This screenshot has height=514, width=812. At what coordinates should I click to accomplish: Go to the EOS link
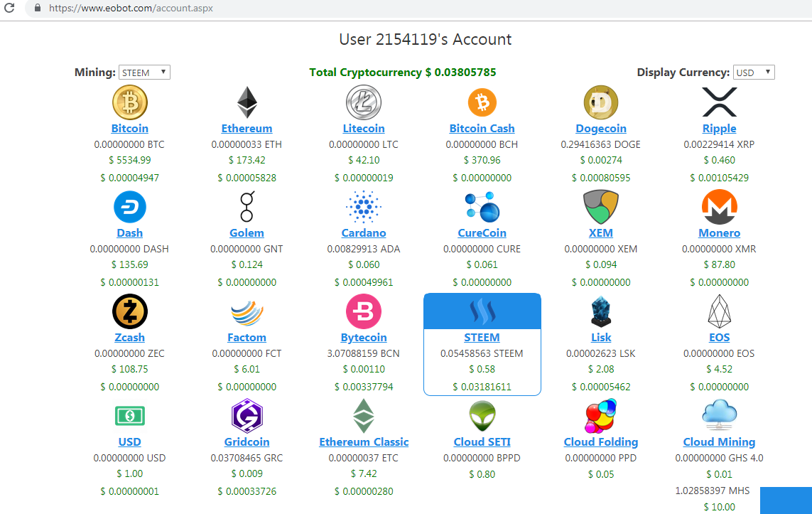click(x=720, y=337)
